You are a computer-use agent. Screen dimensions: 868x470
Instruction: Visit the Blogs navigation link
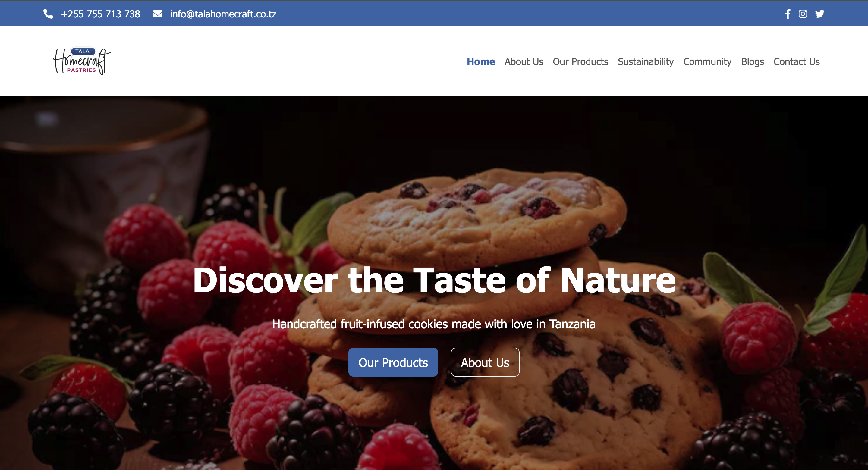[x=753, y=62]
